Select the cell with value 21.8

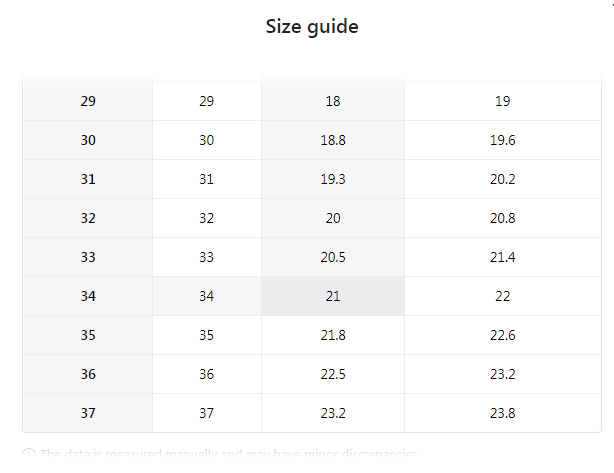click(x=333, y=335)
